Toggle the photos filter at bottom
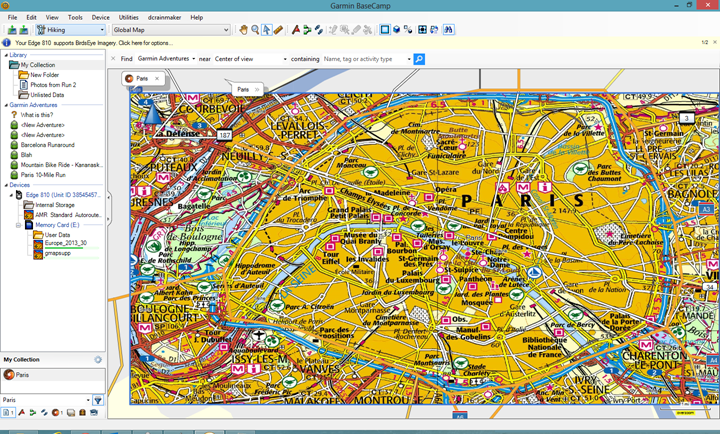720x434 pixels. coord(71,412)
